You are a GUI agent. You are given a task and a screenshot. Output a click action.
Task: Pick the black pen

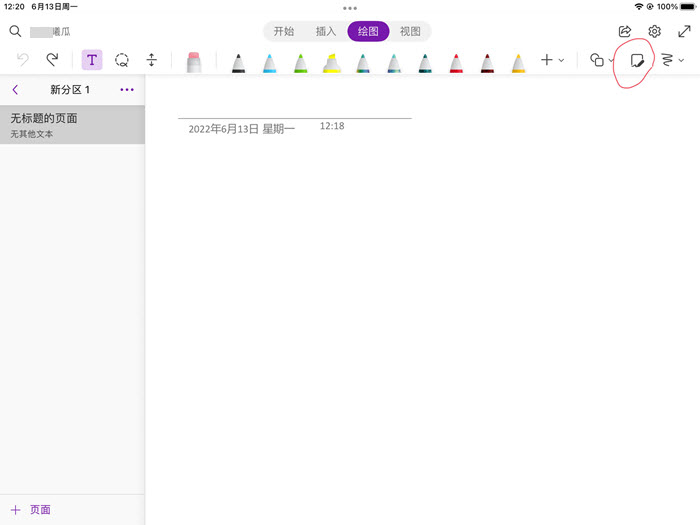[x=238, y=63]
